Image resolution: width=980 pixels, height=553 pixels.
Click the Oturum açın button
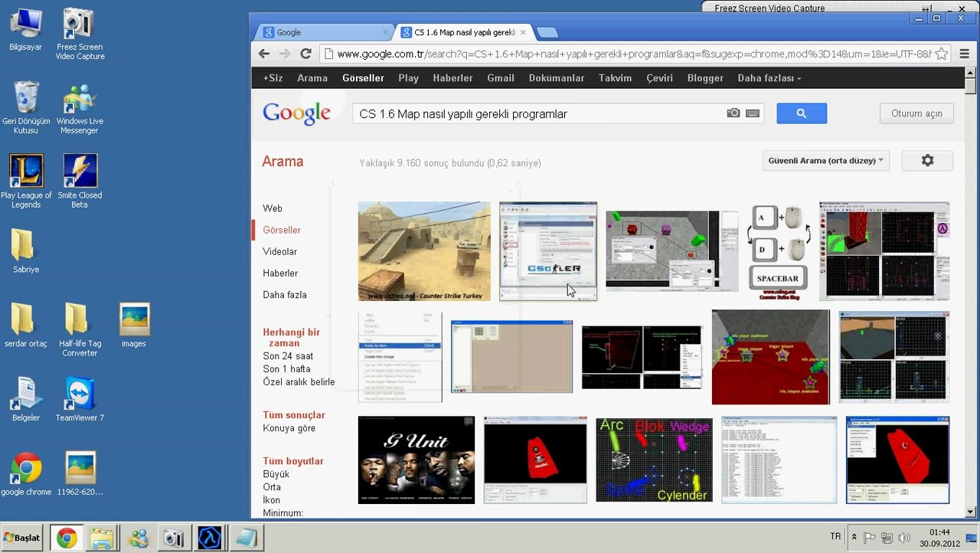point(916,113)
